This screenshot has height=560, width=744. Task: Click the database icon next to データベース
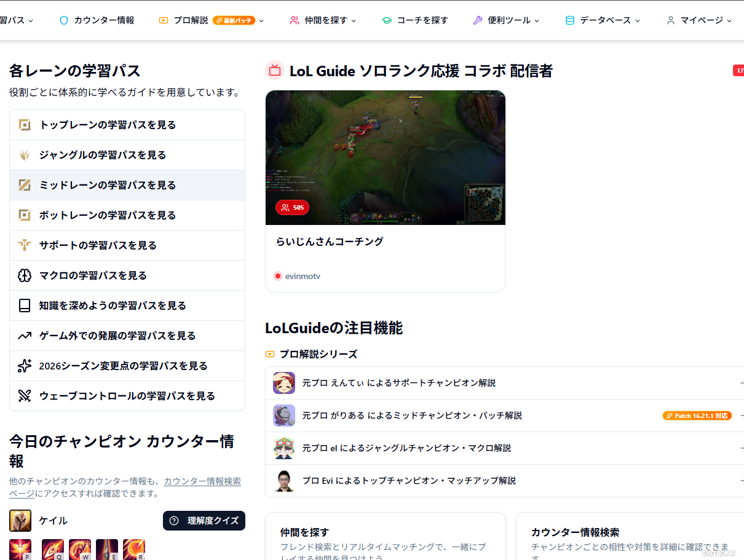click(x=570, y=20)
